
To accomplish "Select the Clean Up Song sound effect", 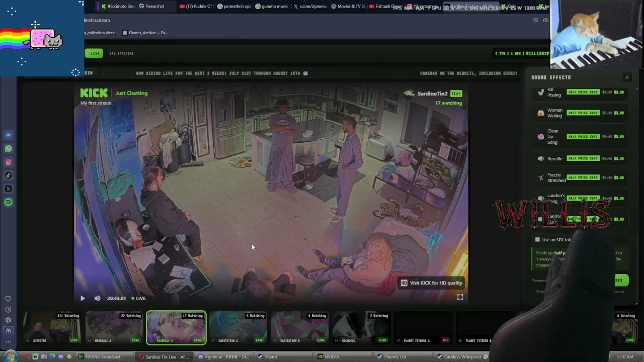I will pyautogui.click(x=581, y=136).
